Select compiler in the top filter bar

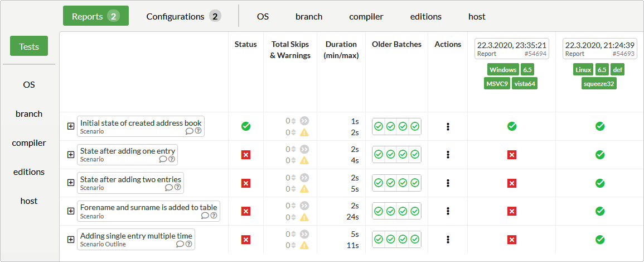[366, 16]
